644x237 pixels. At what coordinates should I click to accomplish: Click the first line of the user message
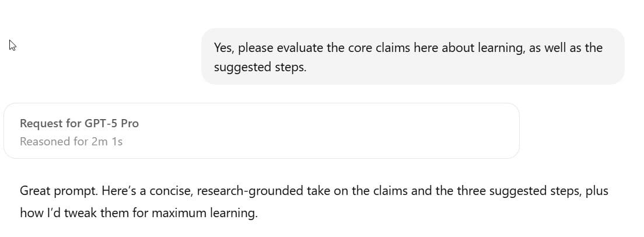408,47
